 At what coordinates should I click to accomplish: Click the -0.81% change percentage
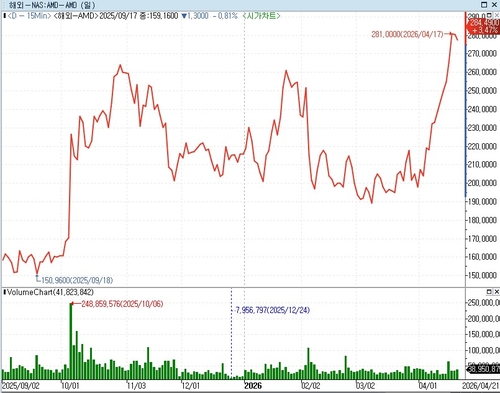[x=225, y=16]
